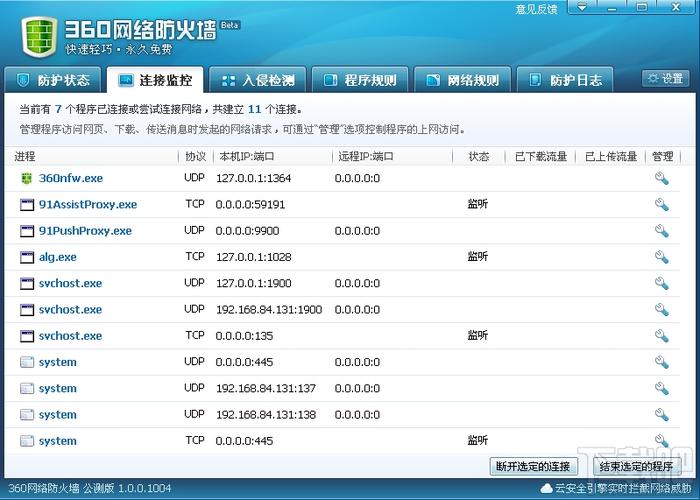
Task: Select local address 0.0.0.0:9900 cell
Action: tap(247, 231)
